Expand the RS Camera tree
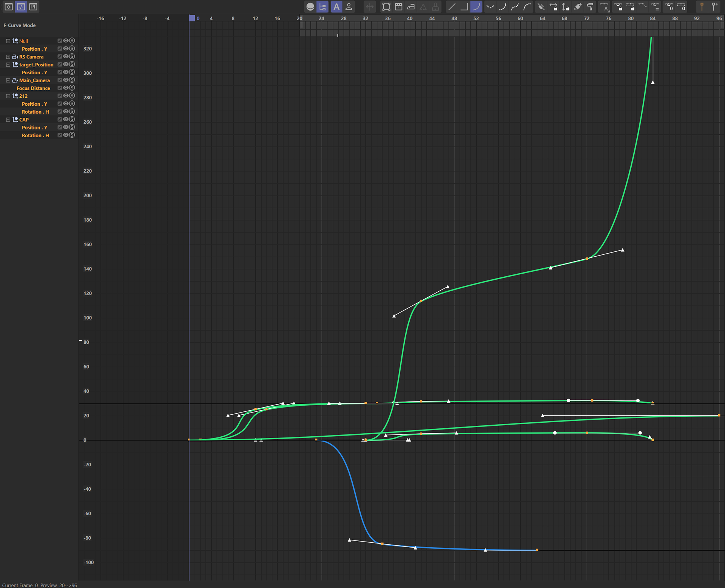This screenshot has height=588, width=725. pos(8,57)
